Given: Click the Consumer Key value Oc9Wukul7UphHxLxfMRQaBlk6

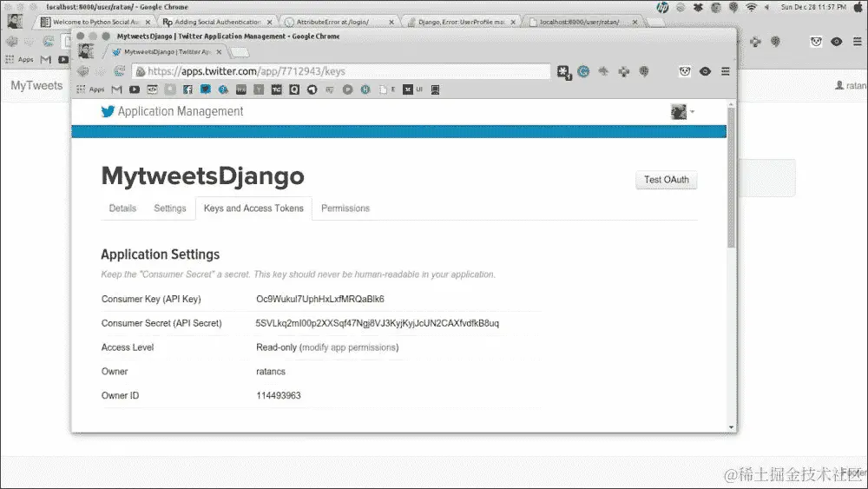Looking at the screenshot, I should tap(320, 299).
